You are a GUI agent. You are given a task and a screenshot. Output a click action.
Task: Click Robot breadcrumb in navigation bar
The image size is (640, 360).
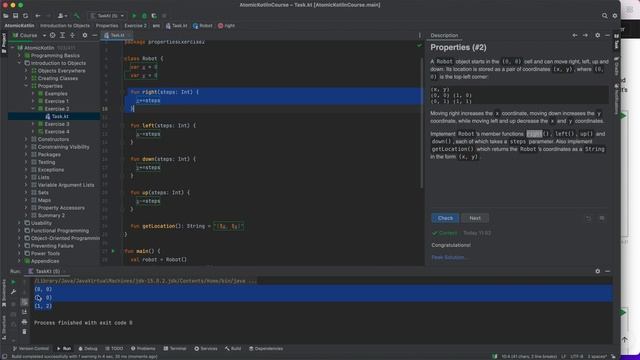tap(203, 26)
